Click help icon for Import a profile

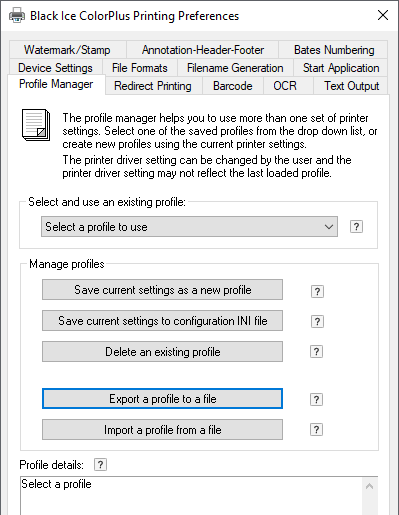point(316,429)
